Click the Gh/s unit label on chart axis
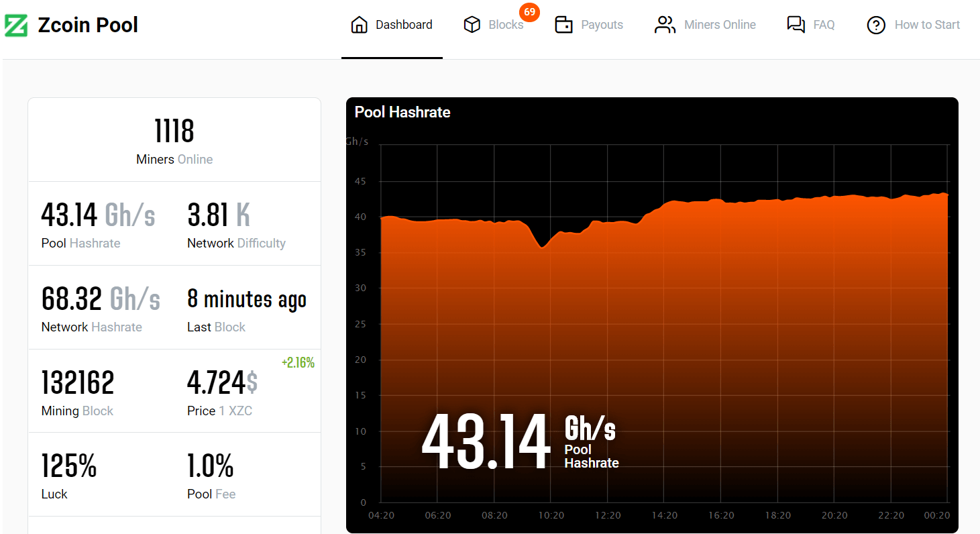This screenshot has height=534, width=980. click(x=357, y=142)
